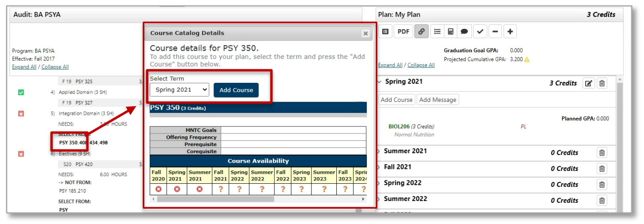Click the speech bubble comments icon

[464, 32]
